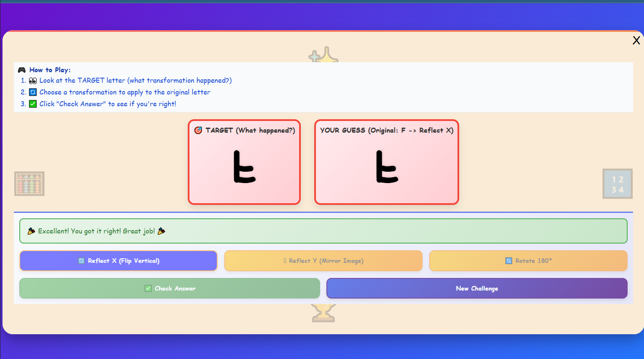Close the game dialog with the X
This screenshot has height=359, width=644.
click(636, 40)
